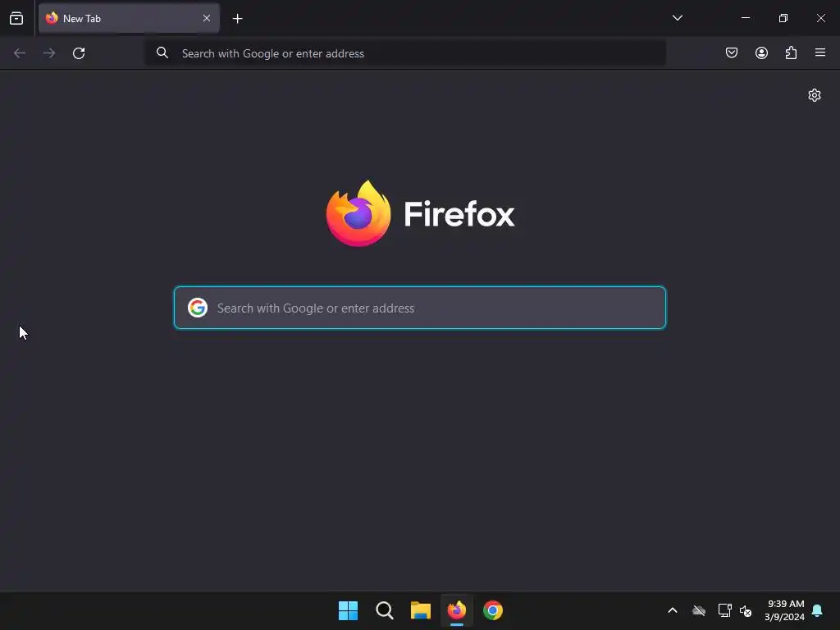The height and width of the screenshot is (630, 840).
Task: Select Firefox in the taskbar
Action: click(x=457, y=610)
